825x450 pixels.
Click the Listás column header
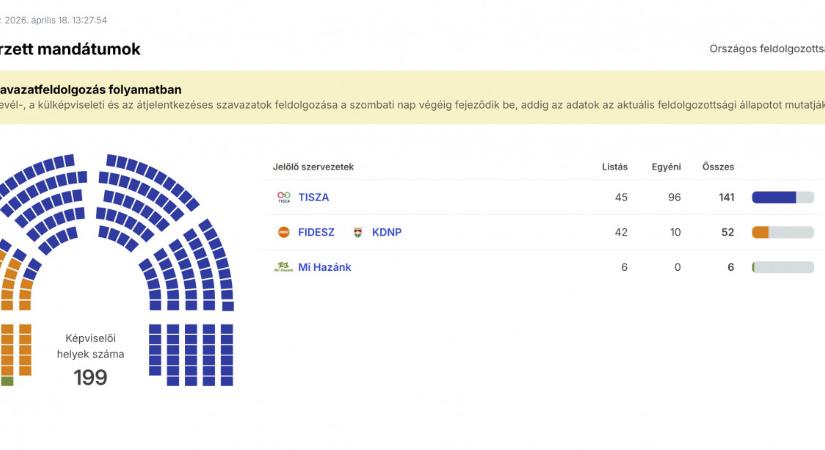point(615,165)
